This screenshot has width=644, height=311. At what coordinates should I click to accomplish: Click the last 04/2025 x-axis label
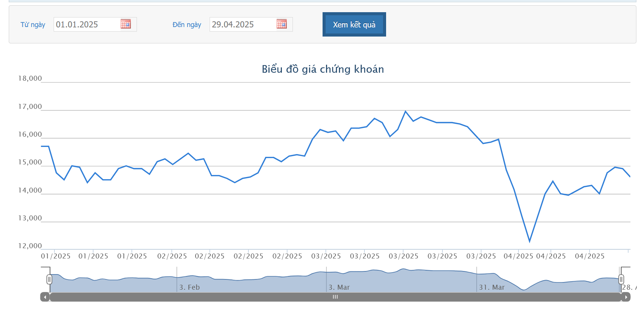590,256
